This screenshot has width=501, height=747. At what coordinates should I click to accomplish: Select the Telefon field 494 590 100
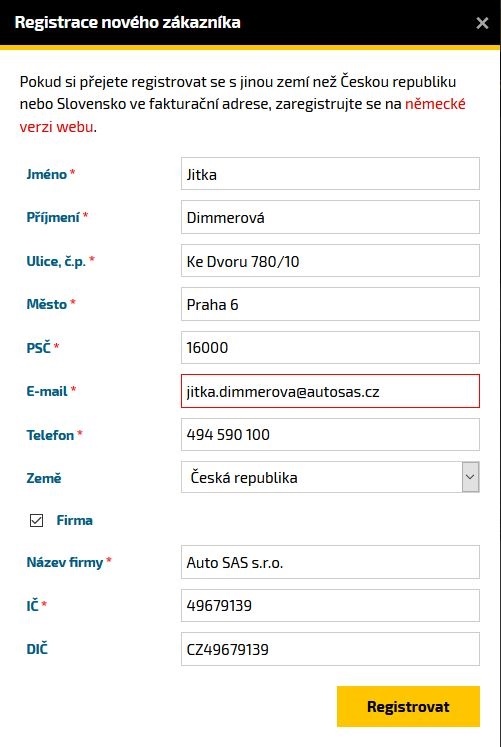[x=330, y=434]
